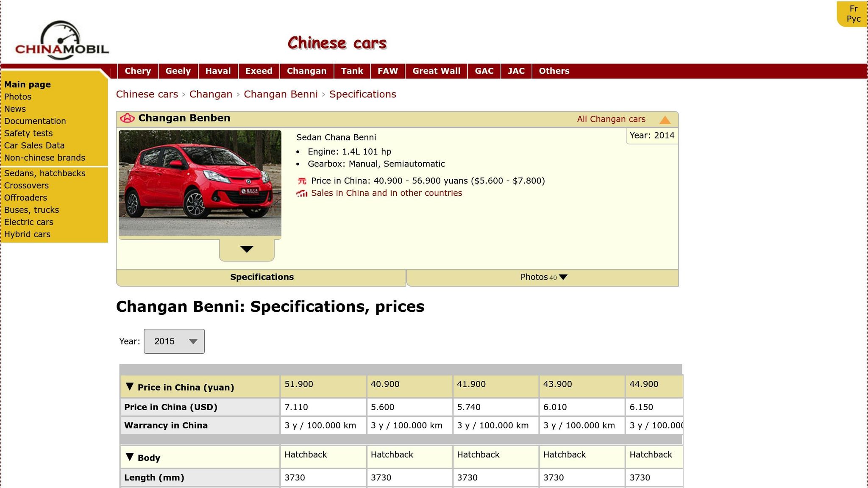The height and width of the screenshot is (488, 868).
Task: Open Sales in China and other countries
Action: coord(387,193)
